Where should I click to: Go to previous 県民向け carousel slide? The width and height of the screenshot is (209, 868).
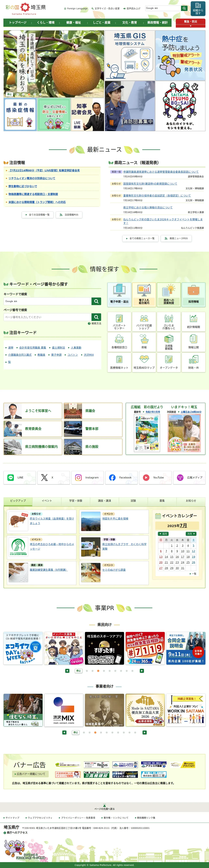67,671
